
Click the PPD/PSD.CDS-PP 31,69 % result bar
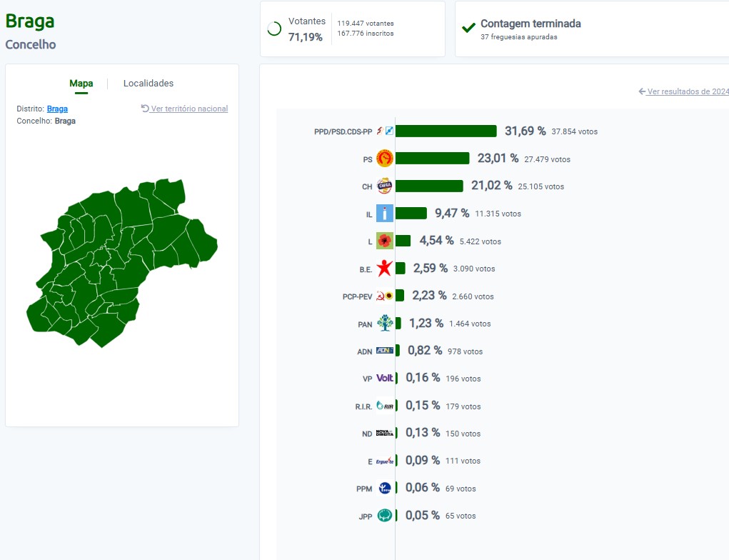[x=446, y=131]
